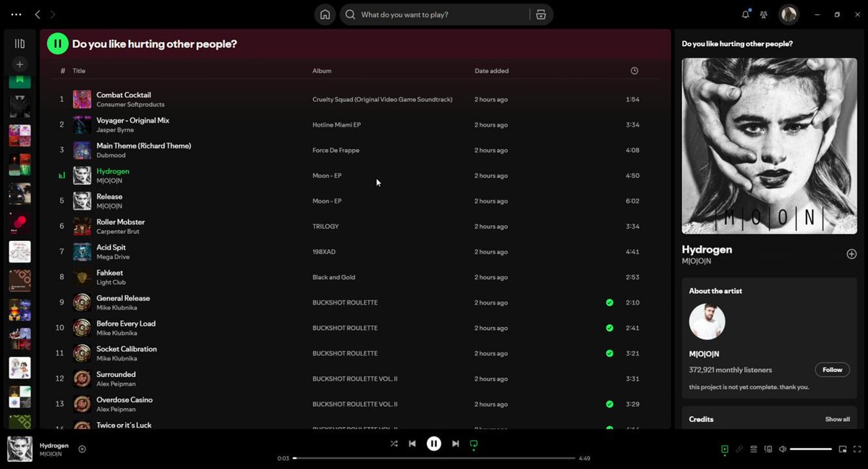Seek in the playback progress bar

tap(434, 458)
